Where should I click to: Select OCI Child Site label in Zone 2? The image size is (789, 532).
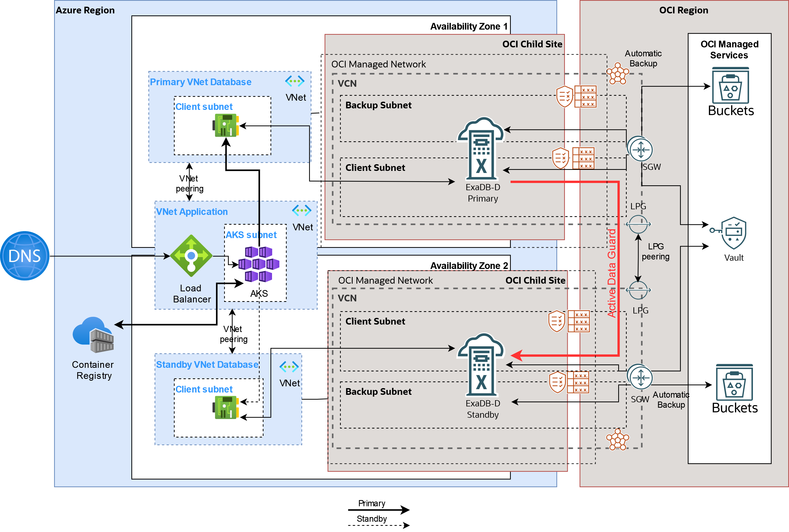[x=535, y=280]
